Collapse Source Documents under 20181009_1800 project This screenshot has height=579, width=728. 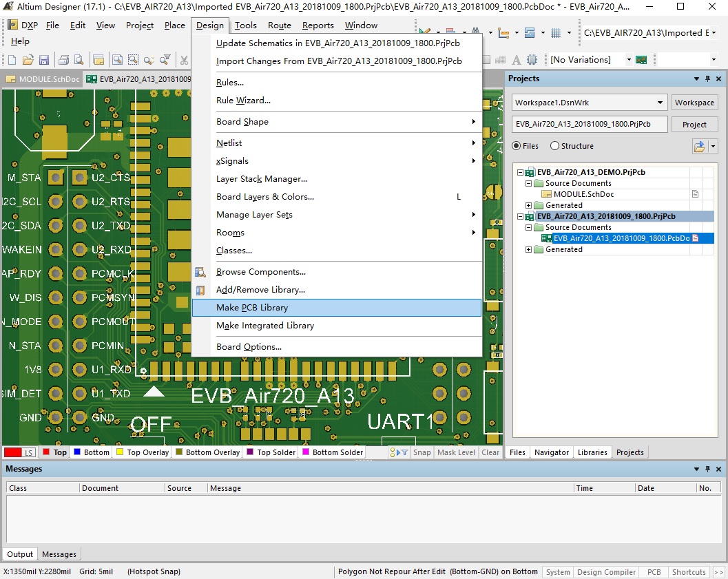click(528, 227)
